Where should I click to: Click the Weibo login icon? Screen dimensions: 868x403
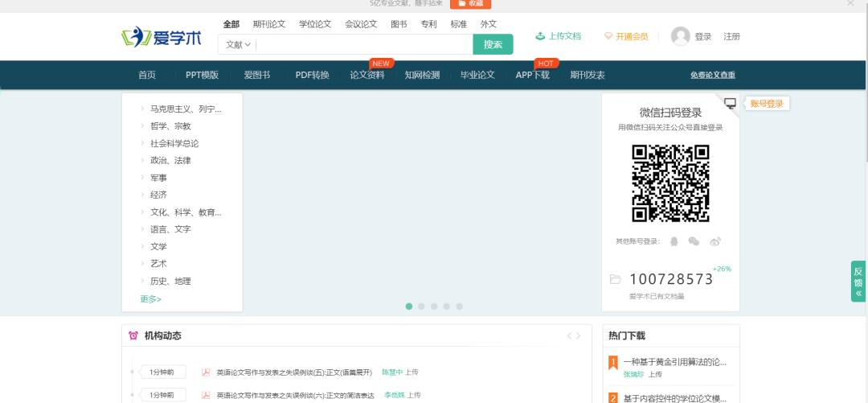[x=715, y=241]
